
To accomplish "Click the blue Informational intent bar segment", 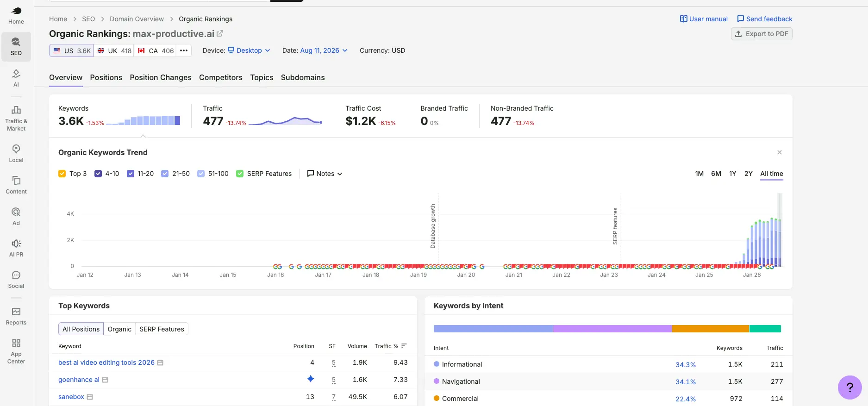I will (x=493, y=329).
